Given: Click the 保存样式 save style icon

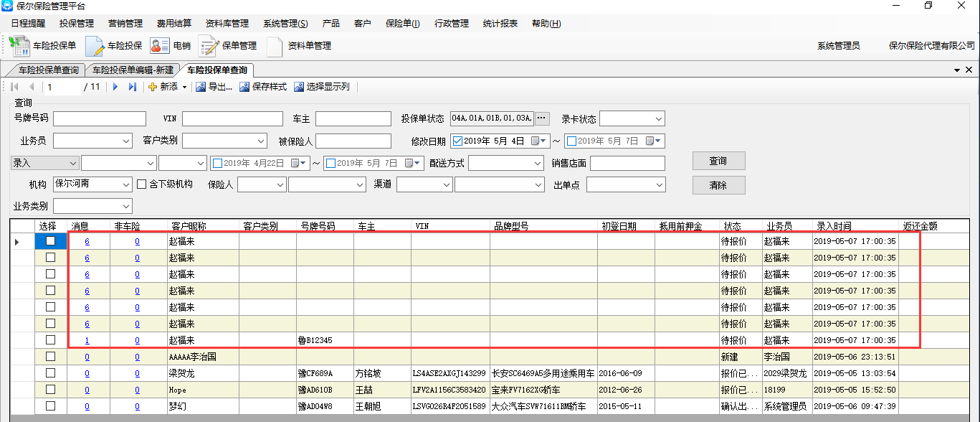Looking at the screenshot, I should point(244,87).
